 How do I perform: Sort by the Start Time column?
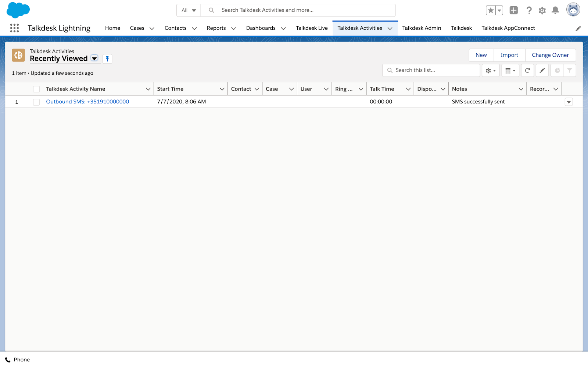click(170, 89)
